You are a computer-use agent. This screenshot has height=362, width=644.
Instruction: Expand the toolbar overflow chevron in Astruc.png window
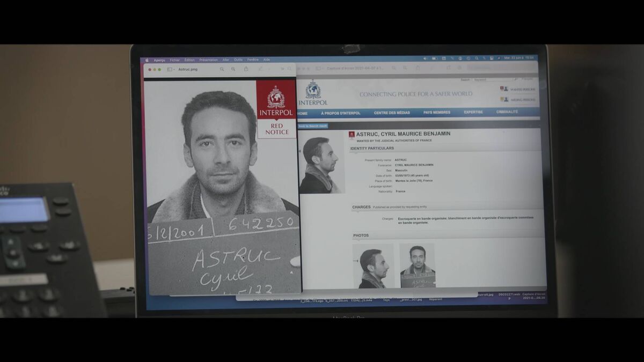[282, 69]
